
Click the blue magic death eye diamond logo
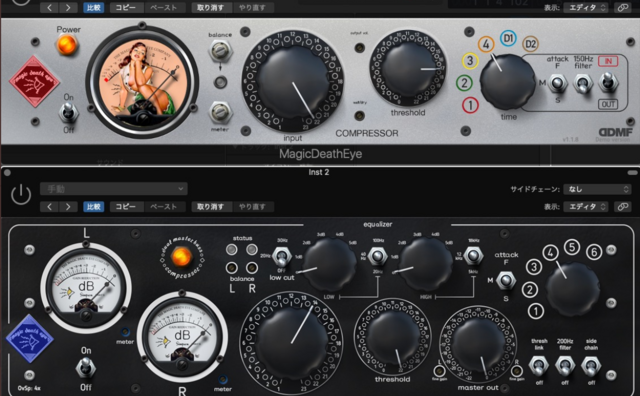[30, 338]
